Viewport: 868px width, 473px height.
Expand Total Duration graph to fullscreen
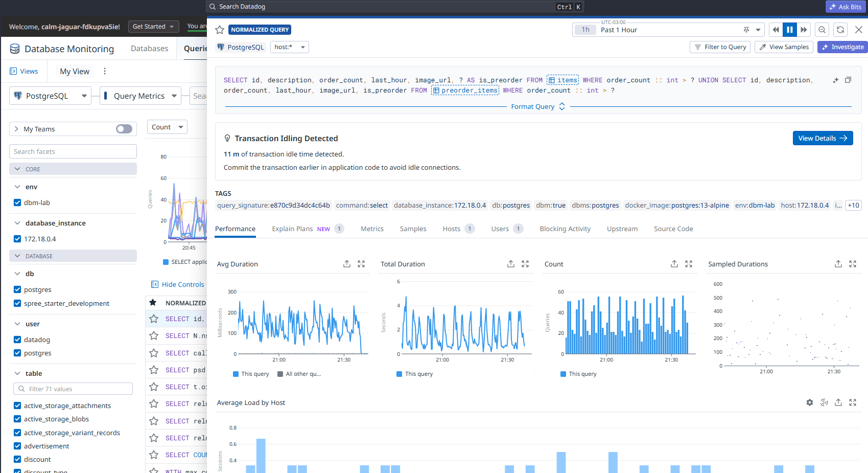click(x=525, y=264)
